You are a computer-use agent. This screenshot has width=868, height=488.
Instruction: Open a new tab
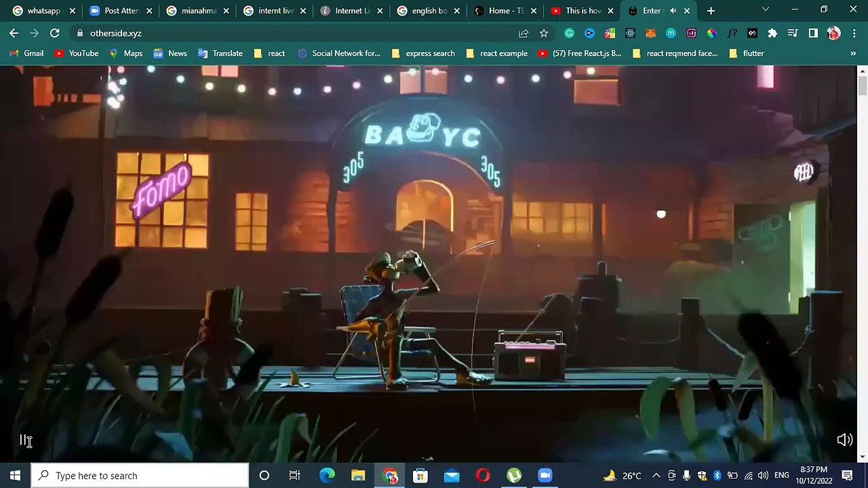pos(711,11)
